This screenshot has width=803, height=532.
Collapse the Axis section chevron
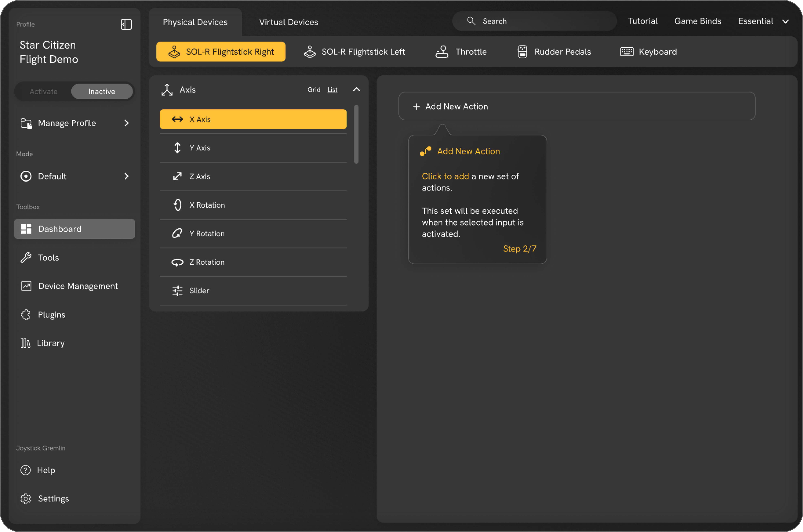(356, 90)
